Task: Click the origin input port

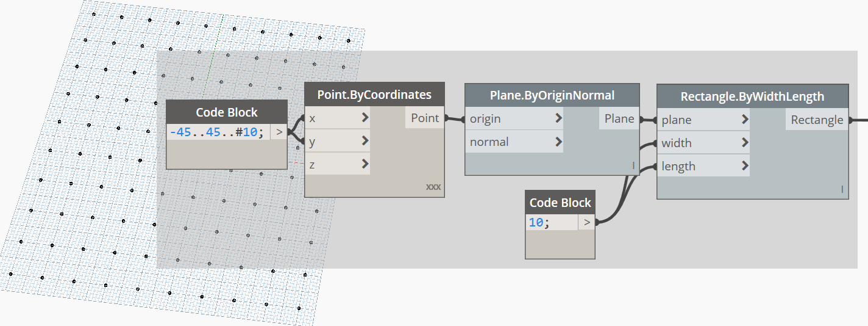Action: pyautogui.click(x=514, y=118)
